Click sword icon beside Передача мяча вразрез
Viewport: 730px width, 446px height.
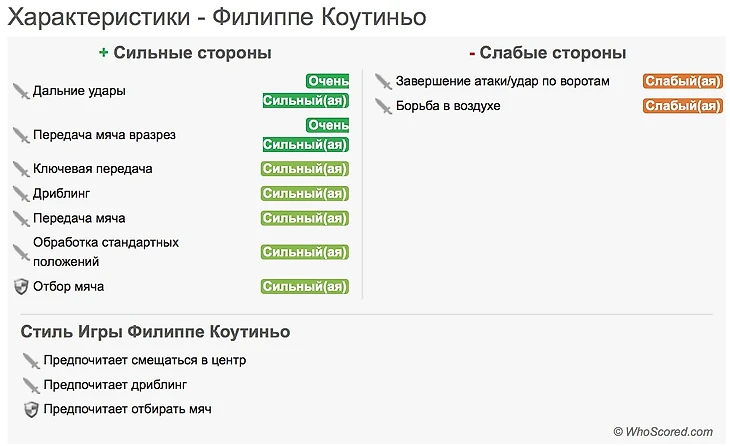[x=21, y=135]
